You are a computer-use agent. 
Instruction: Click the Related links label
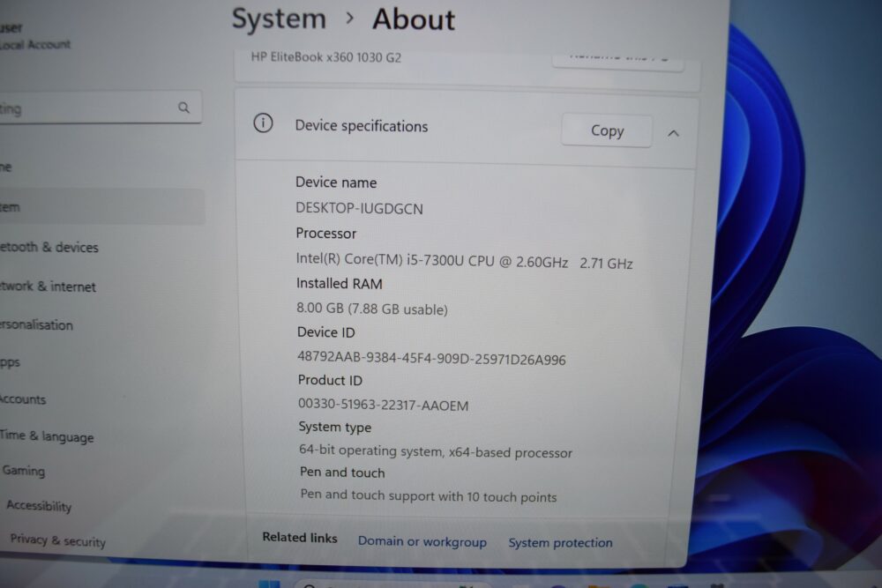point(300,538)
